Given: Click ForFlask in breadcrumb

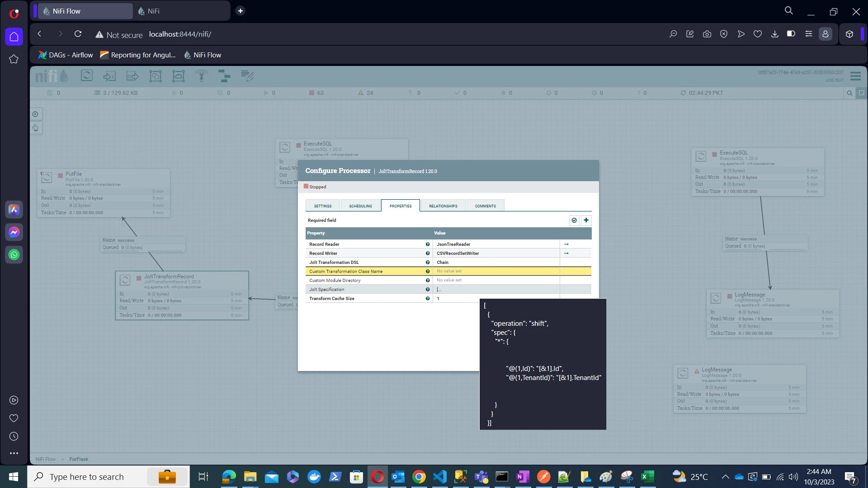Looking at the screenshot, I should (x=79, y=459).
